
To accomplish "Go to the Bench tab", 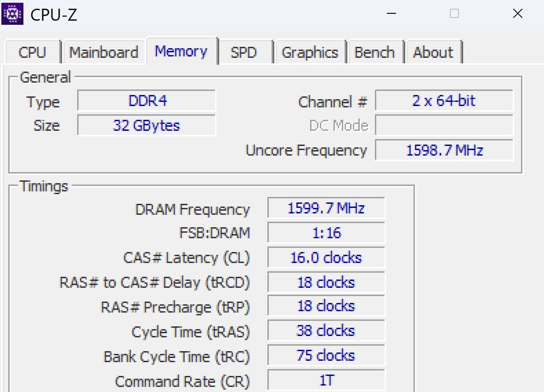I will (x=376, y=52).
